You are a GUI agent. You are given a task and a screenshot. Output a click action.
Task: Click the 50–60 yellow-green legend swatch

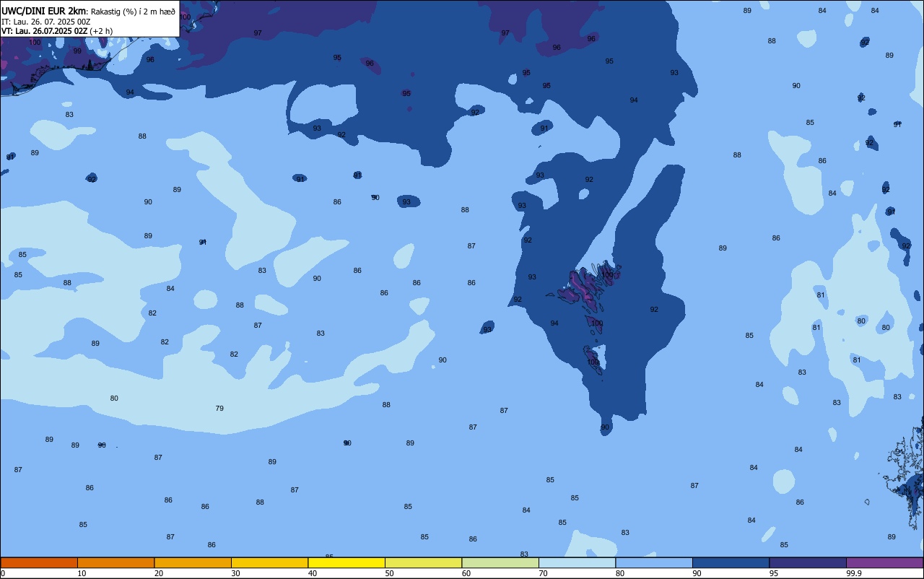[423, 562]
